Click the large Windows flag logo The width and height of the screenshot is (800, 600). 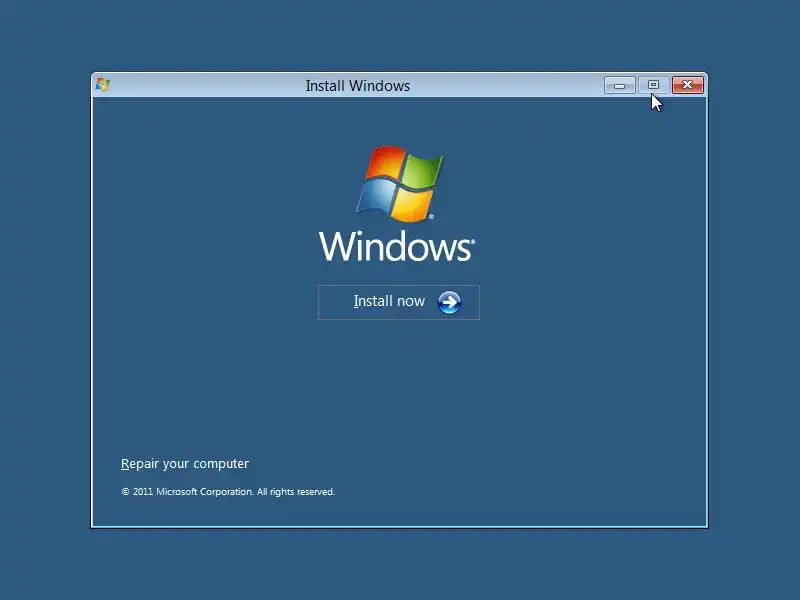point(399,184)
